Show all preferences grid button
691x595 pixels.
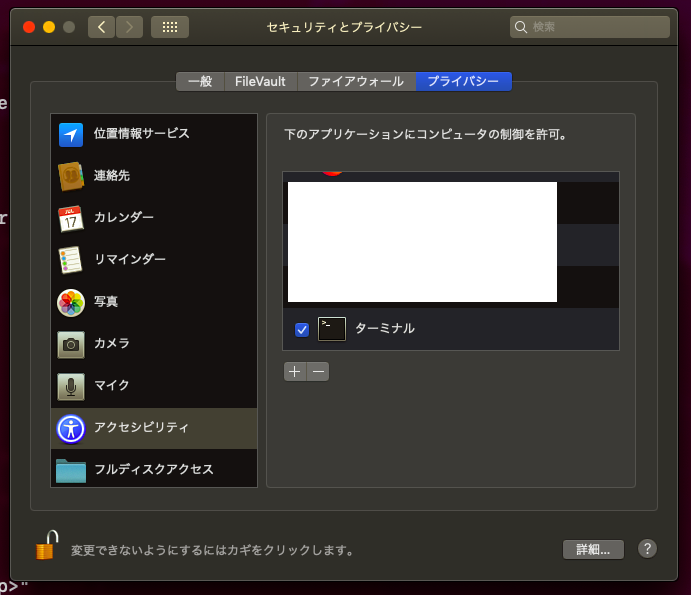170,27
